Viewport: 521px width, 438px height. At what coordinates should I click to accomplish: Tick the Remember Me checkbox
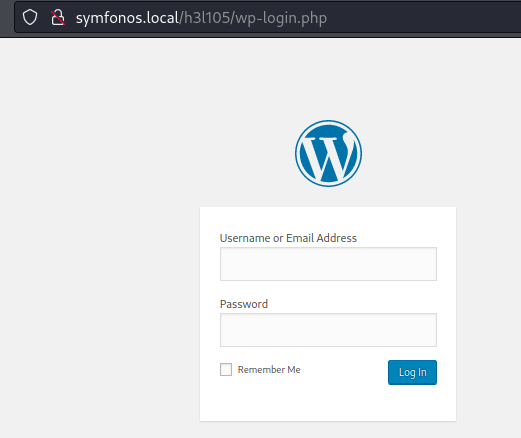coord(226,369)
